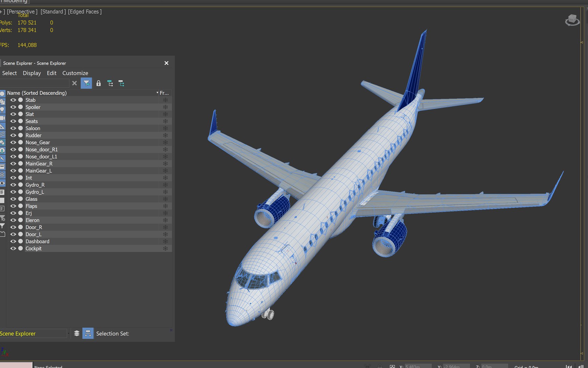Click the funnel with gear filter icon
Image resolution: width=588 pixels, height=368 pixels.
coord(2,218)
